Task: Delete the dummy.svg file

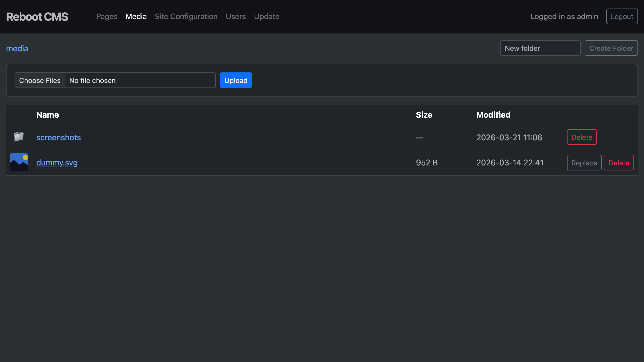Action: point(619,163)
